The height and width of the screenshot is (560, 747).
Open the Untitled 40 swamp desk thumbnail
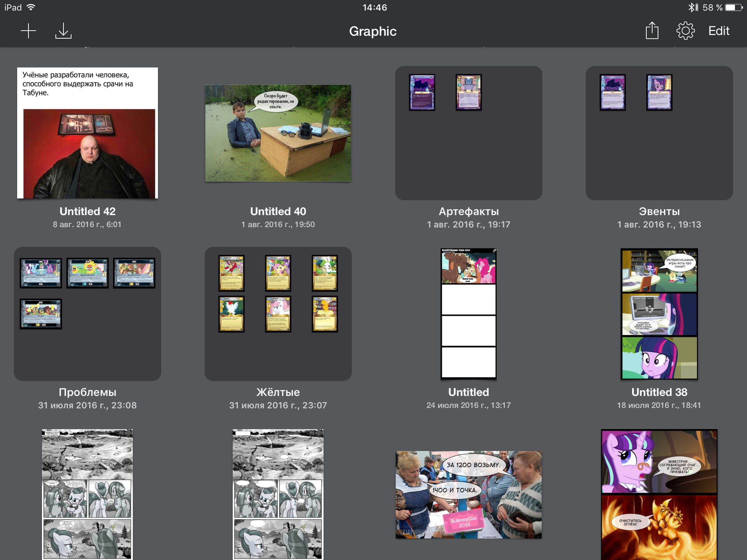(x=278, y=133)
